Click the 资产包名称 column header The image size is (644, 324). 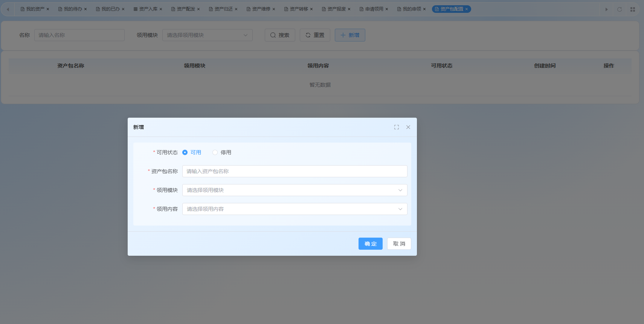pos(71,66)
